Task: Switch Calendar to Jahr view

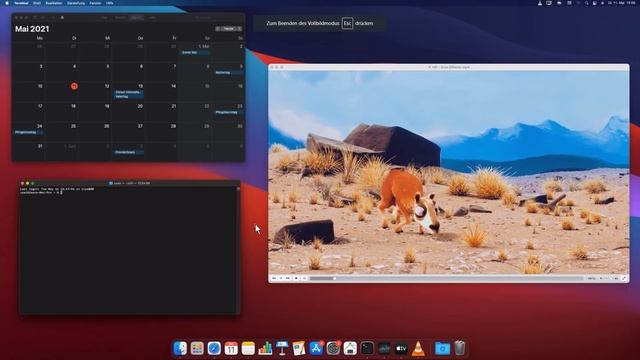Action: pyautogui.click(x=152, y=18)
